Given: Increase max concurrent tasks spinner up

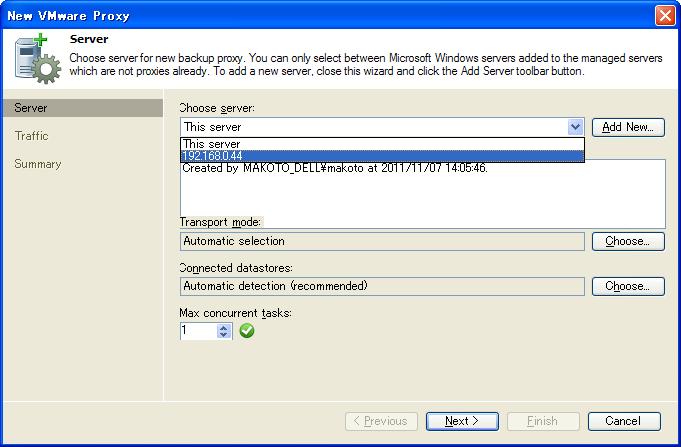Looking at the screenshot, I should [x=224, y=328].
